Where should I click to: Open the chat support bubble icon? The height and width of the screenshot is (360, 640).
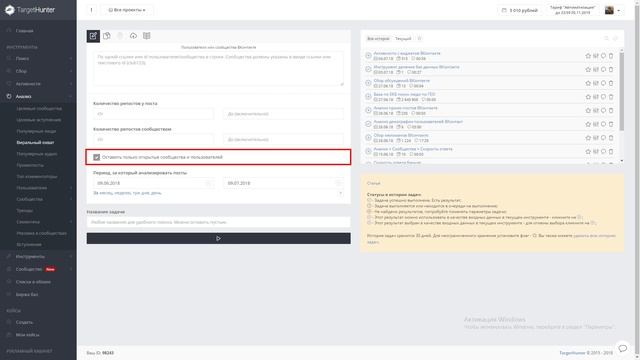(x=622, y=348)
